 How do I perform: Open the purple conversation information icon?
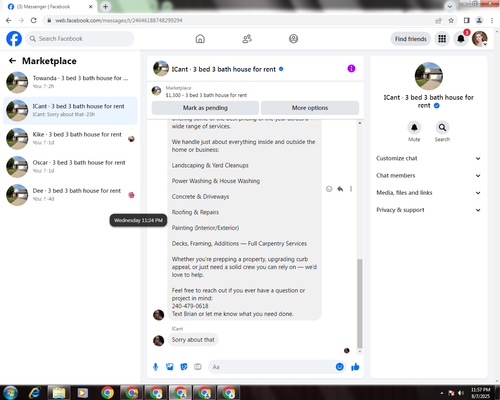351,69
